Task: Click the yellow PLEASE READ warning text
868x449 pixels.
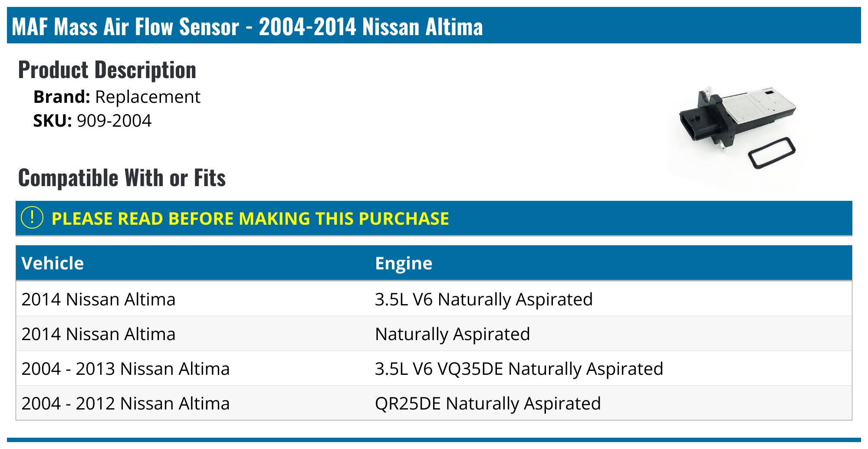Action: (250, 219)
